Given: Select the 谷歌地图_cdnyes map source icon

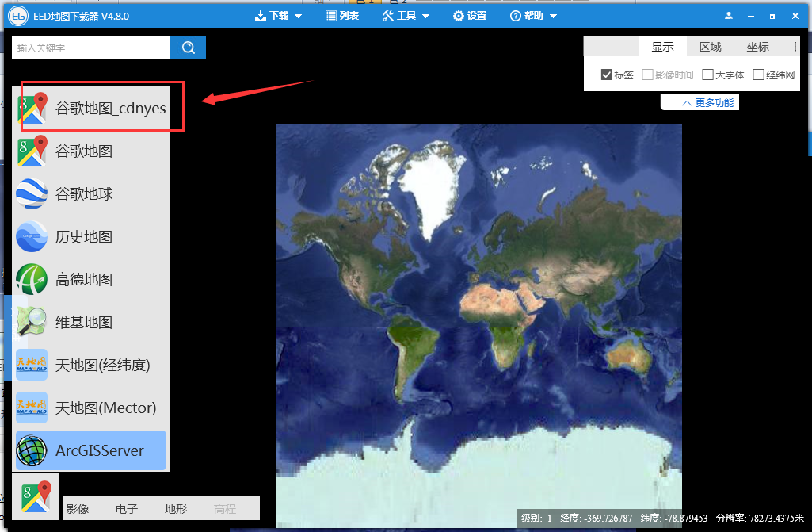Looking at the screenshot, I should [x=32, y=108].
